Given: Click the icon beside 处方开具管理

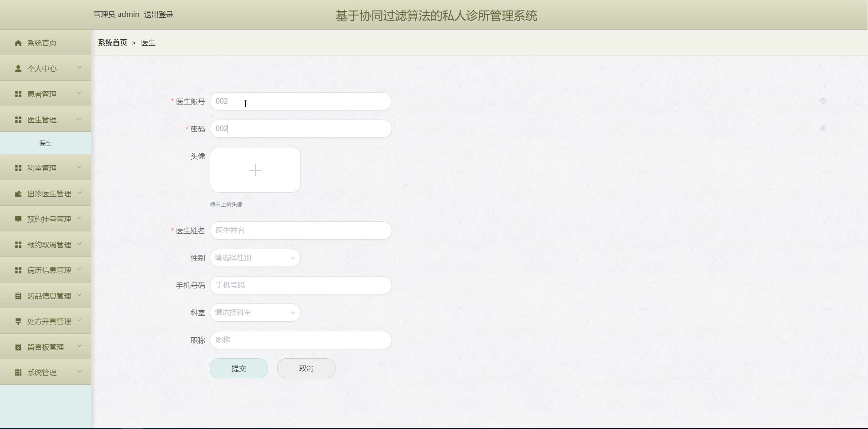Looking at the screenshot, I should 18,321.
